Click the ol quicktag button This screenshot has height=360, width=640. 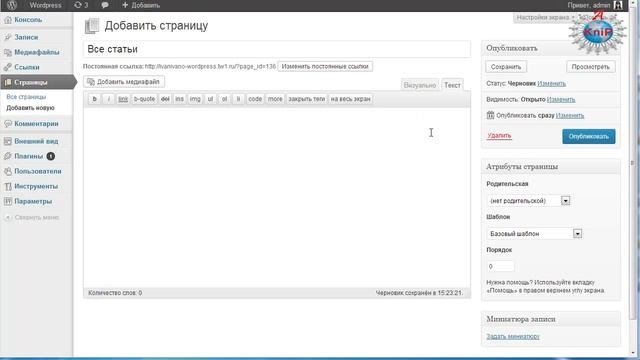[x=224, y=99]
